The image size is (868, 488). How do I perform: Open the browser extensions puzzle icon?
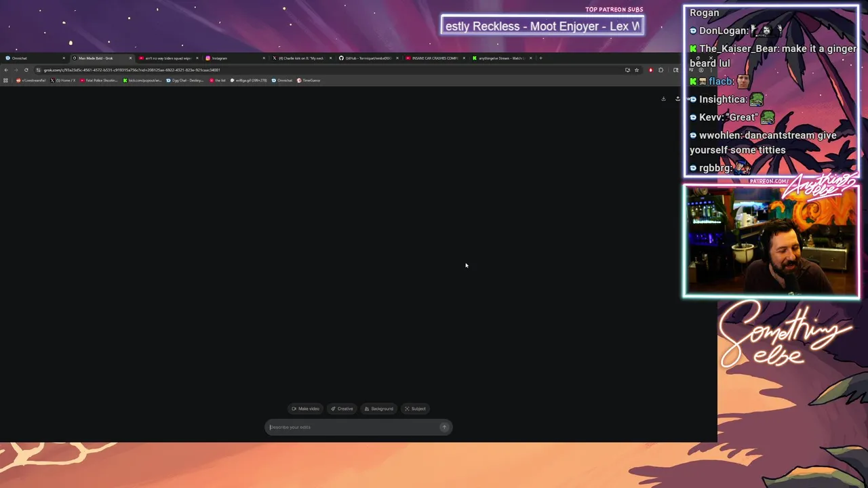(660, 70)
